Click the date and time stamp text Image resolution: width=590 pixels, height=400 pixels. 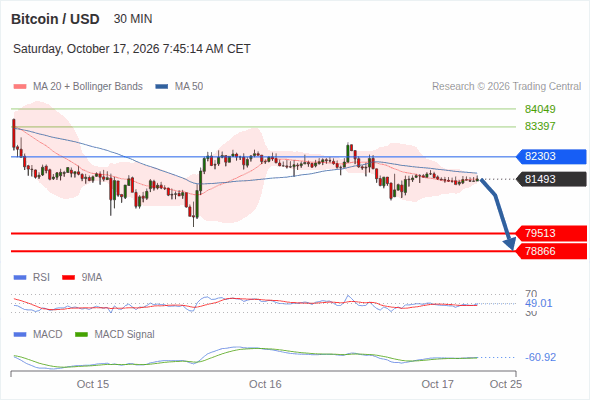pos(132,49)
